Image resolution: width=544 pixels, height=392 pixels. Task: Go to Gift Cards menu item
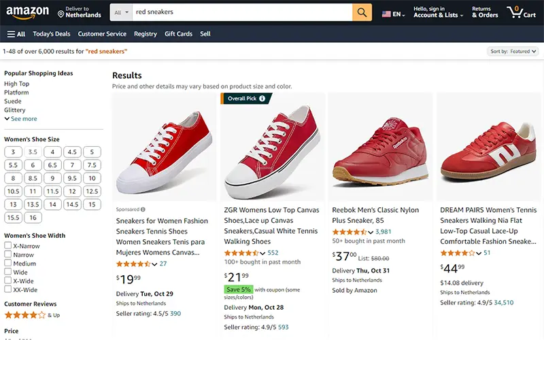click(x=178, y=34)
